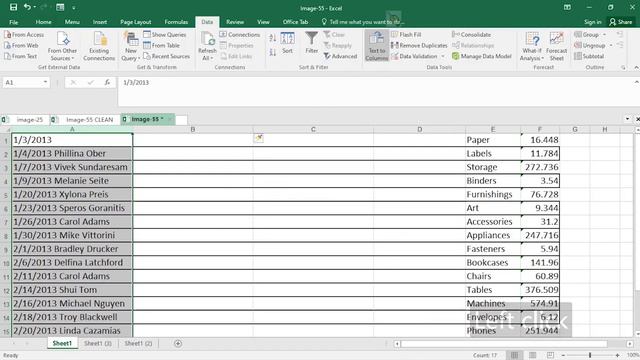
Task: Switch to Image-55 CLEAN workbook tab
Action: [84, 120]
